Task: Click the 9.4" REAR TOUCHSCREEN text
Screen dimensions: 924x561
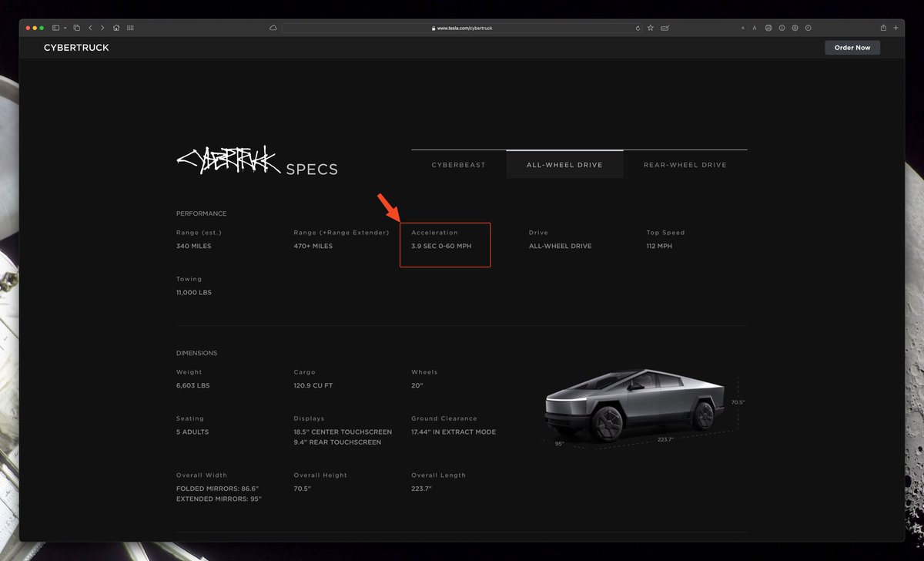Action: pyautogui.click(x=337, y=442)
